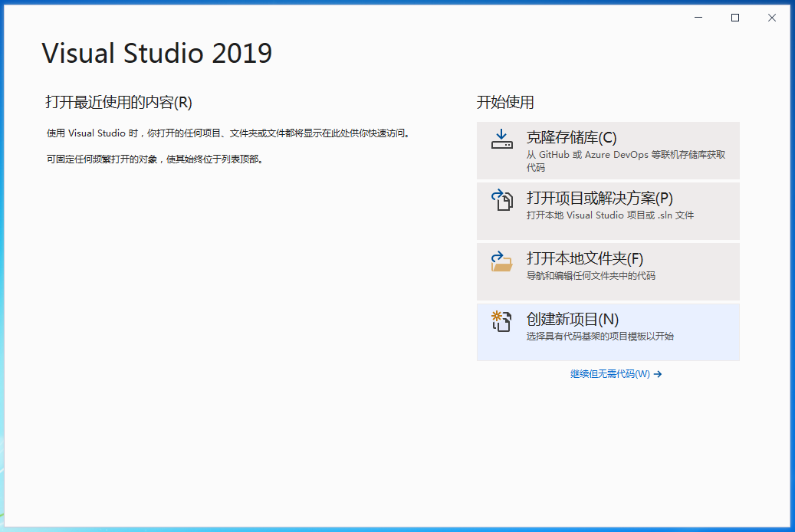Viewport: 795px width, 532px height.
Task: Select 克隆存储库(C) title text
Action: click(571, 137)
